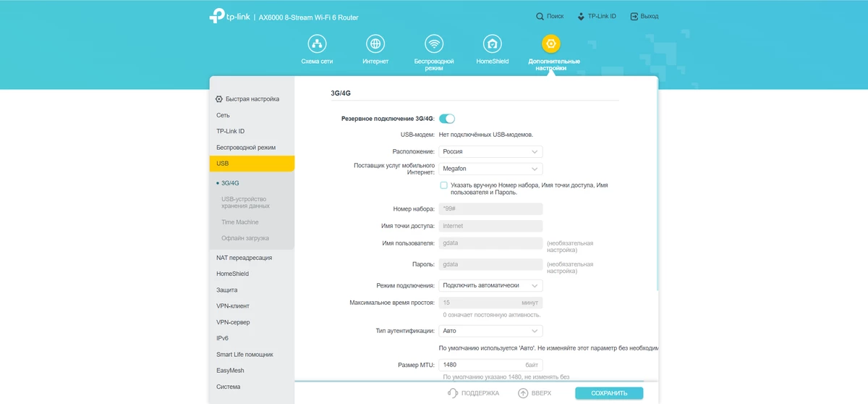Expand the mobile ISP dropdown showing Megafon
Image resolution: width=868 pixels, height=404 pixels.
pyautogui.click(x=490, y=169)
